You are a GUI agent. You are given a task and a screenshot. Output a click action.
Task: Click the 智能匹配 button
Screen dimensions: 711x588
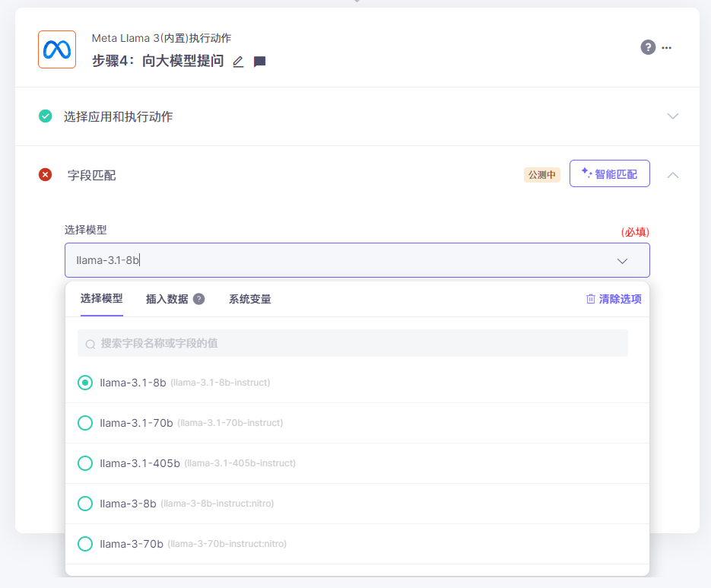pyautogui.click(x=609, y=173)
